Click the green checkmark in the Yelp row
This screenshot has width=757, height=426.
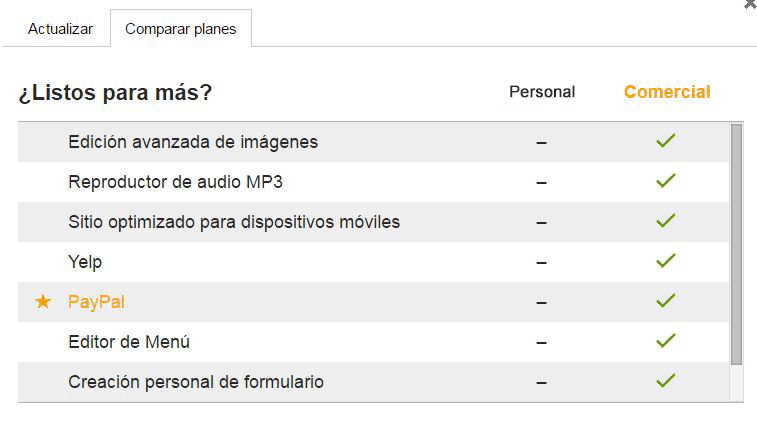point(666,261)
